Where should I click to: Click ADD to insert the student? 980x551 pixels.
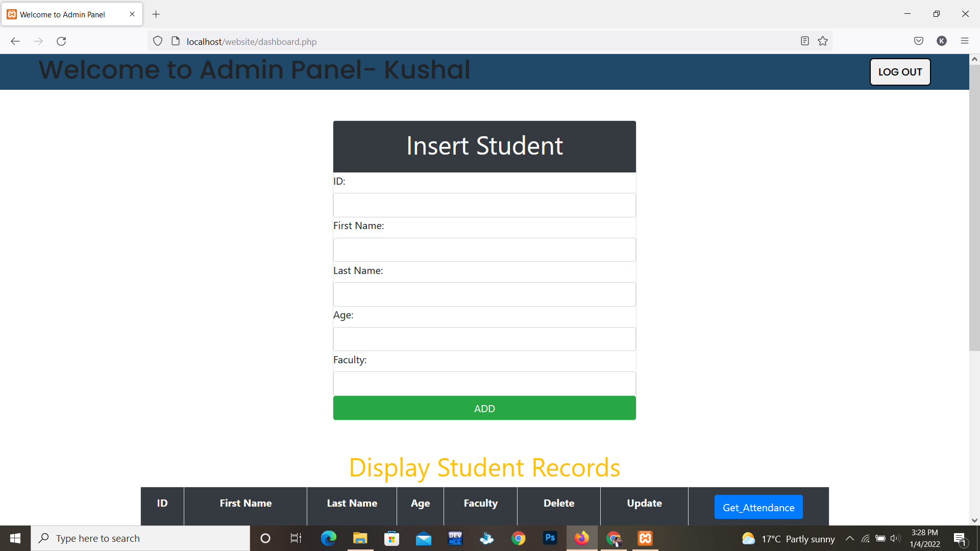coord(484,408)
